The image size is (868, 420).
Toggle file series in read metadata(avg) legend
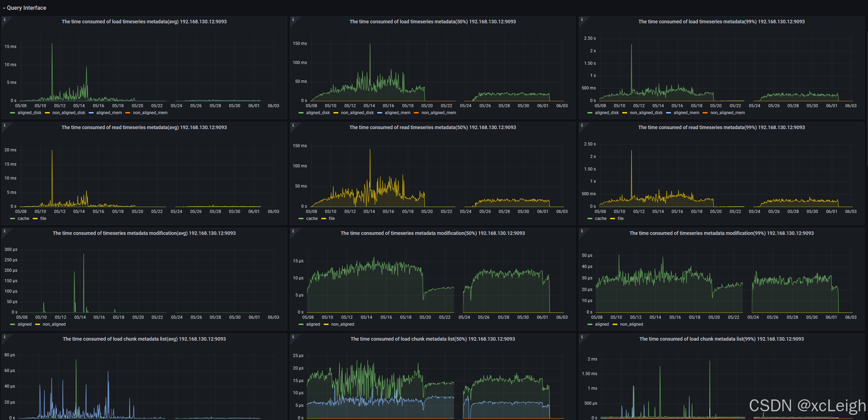[x=43, y=219]
